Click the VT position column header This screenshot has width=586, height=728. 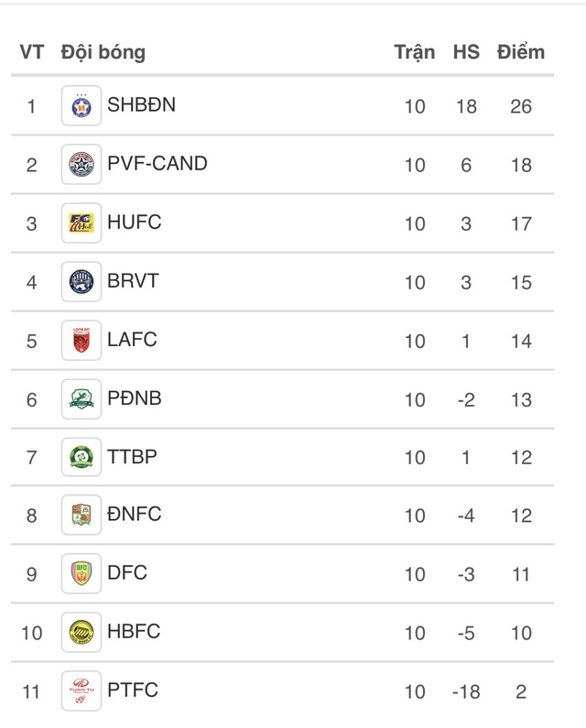[31, 52]
